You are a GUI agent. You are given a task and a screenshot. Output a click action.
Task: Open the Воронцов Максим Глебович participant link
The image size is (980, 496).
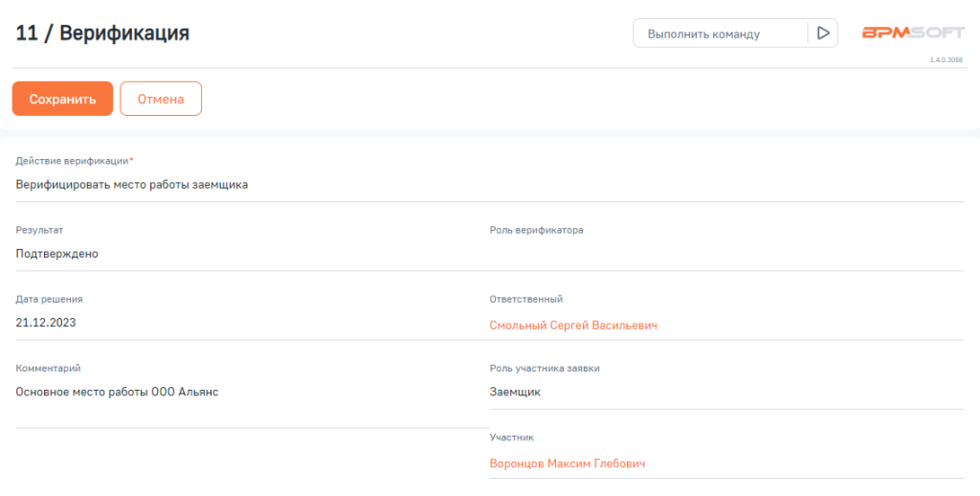pyautogui.click(x=568, y=463)
